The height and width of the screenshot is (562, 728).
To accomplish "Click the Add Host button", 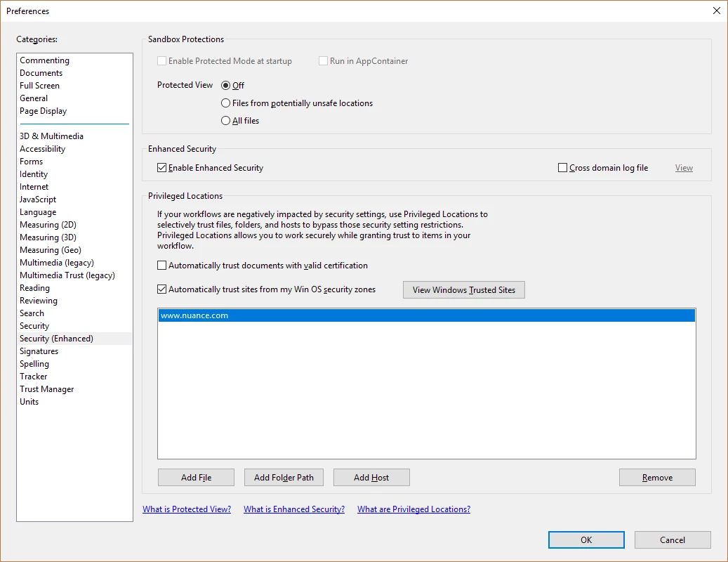I will [371, 478].
